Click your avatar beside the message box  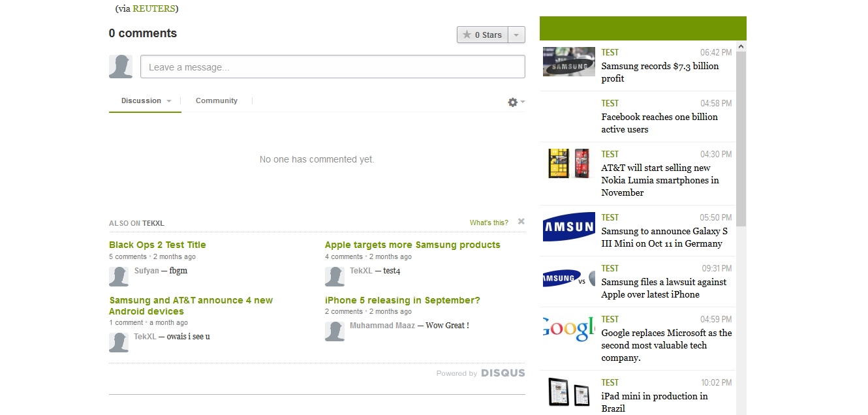click(x=121, y=67)
